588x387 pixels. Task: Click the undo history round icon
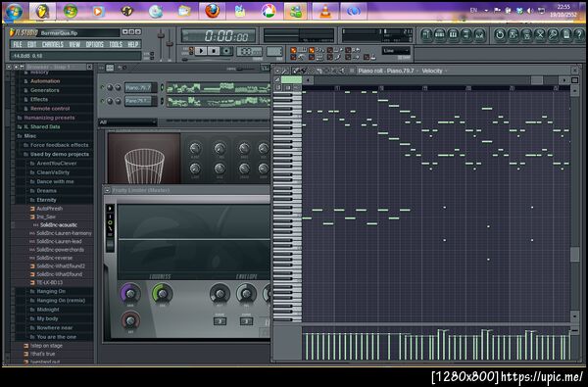click(500, 35)
